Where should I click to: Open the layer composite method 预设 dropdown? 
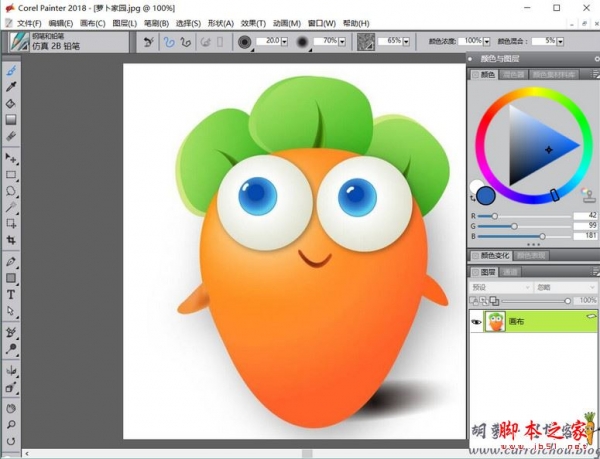tap(499, 287)
